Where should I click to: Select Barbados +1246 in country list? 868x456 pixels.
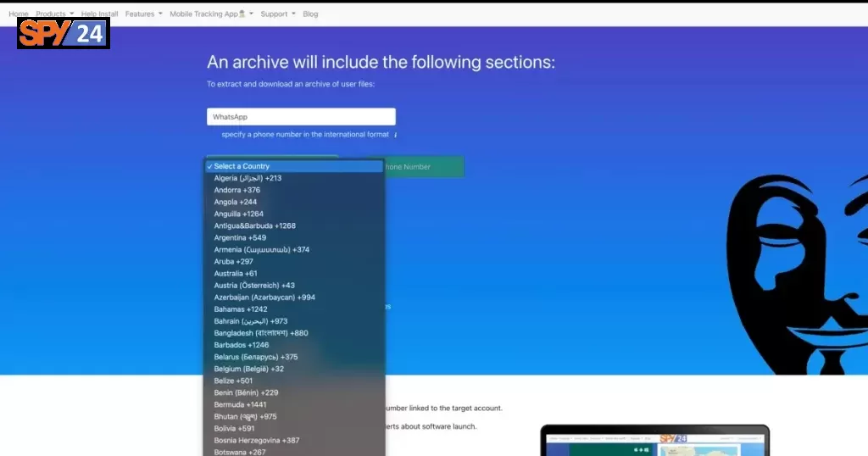tap(294, 345)
